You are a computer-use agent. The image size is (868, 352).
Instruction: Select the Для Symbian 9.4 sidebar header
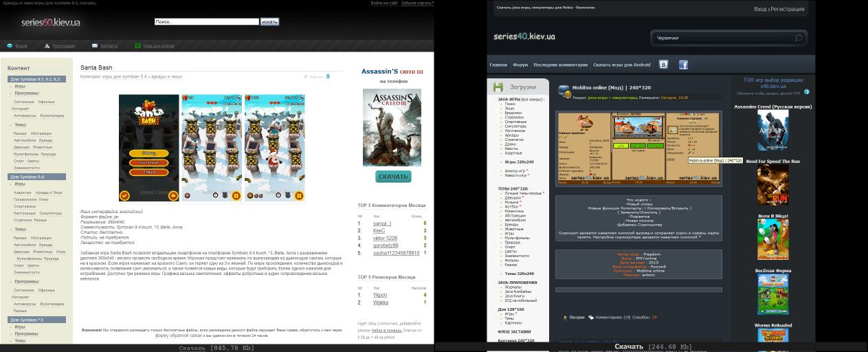37,177
